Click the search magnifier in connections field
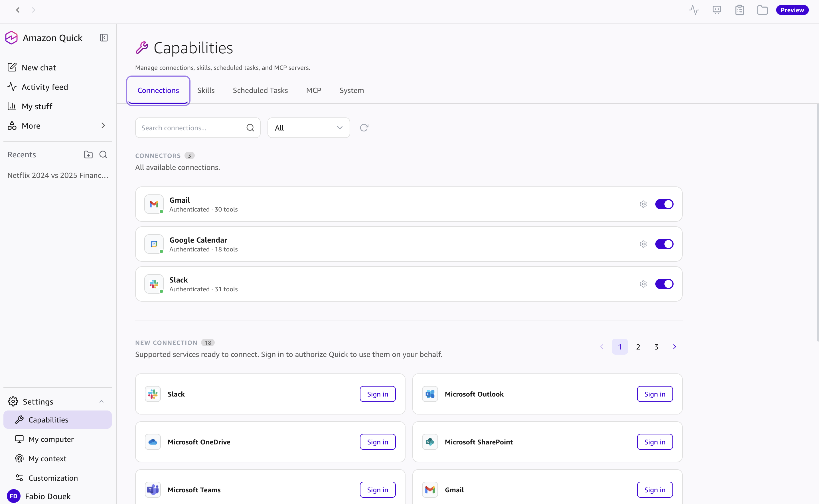 tap(250, 128)
